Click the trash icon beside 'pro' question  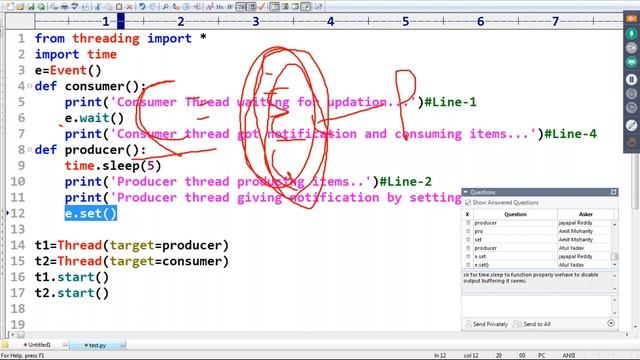pyautogui.click(x=468, y=231)
